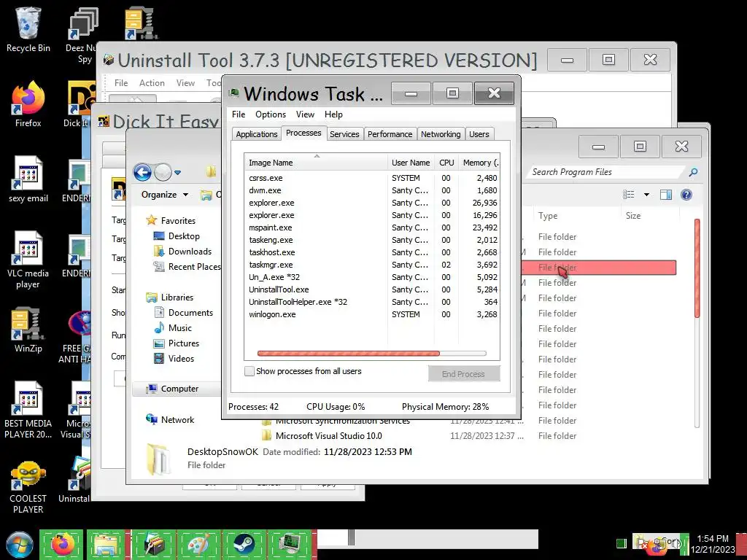The image size is (747, 560).
Task: Open Steam from the taskbar
Action: click(244, 545)
